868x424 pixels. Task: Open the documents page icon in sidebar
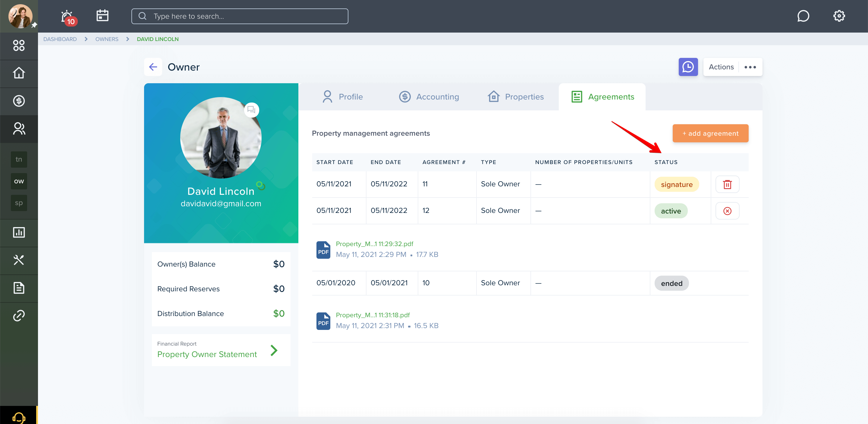coord(19,288)
